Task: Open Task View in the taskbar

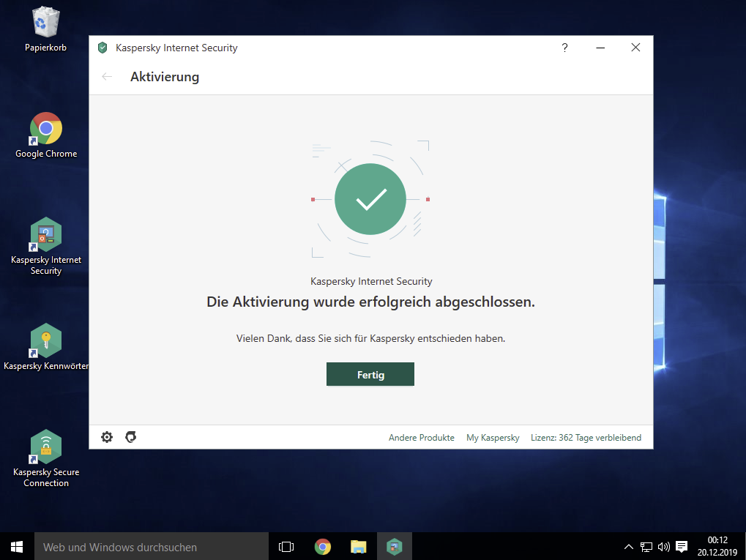Action: pyautogui.click(x=286, y=547)
